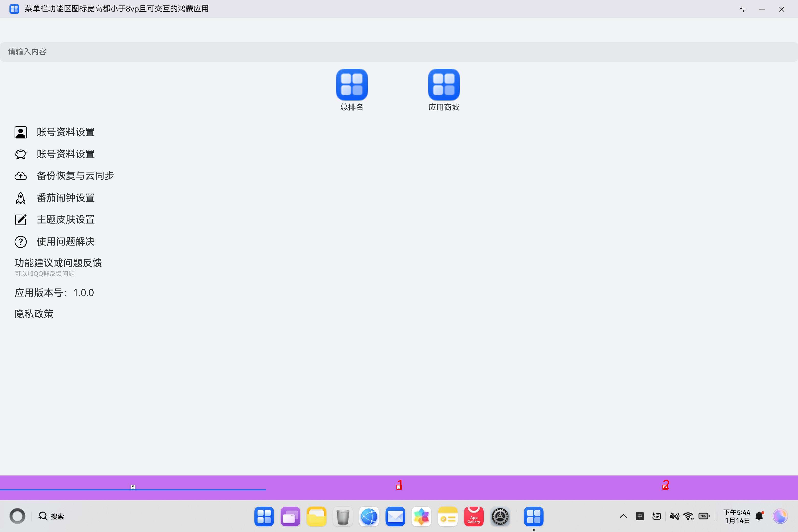Click the small tab icon above the blue underline
The image size is (798, 532).
click(133, 487)
